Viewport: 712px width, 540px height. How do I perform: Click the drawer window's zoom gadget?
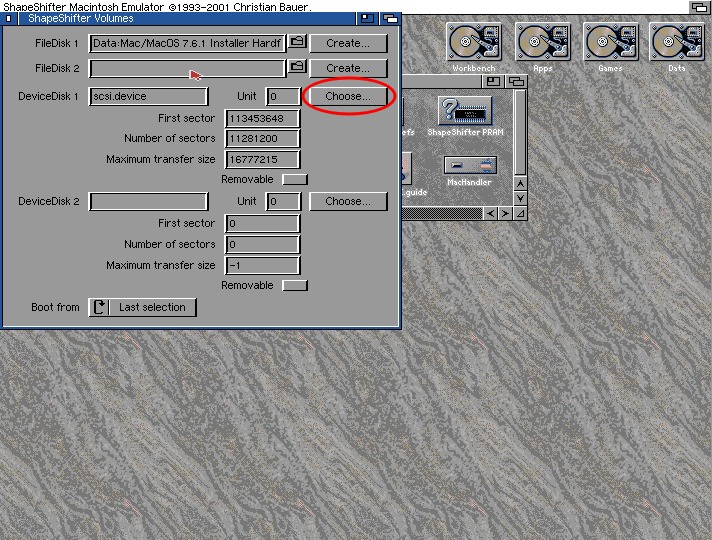pos(493,82)
